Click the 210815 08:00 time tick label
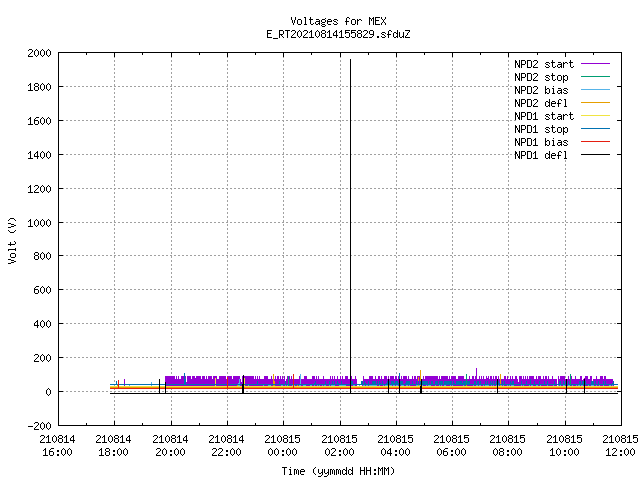This screenshot has width=640, height=480. [507, 446]
